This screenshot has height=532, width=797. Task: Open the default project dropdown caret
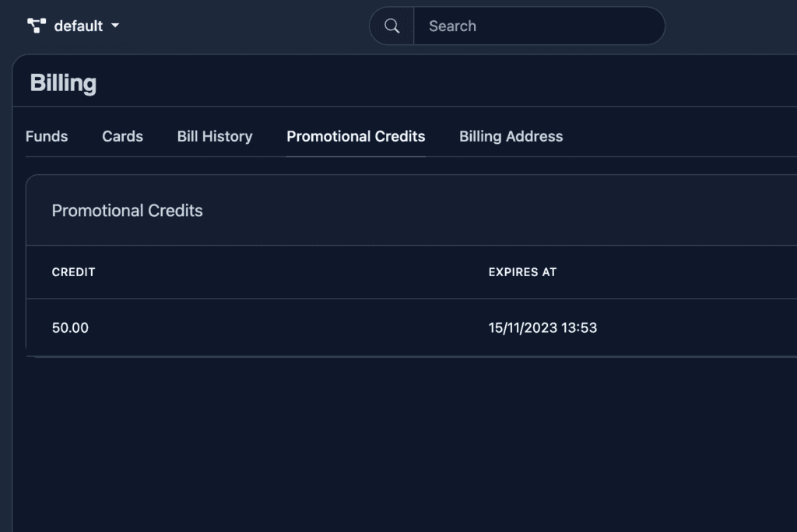[115, 26]
